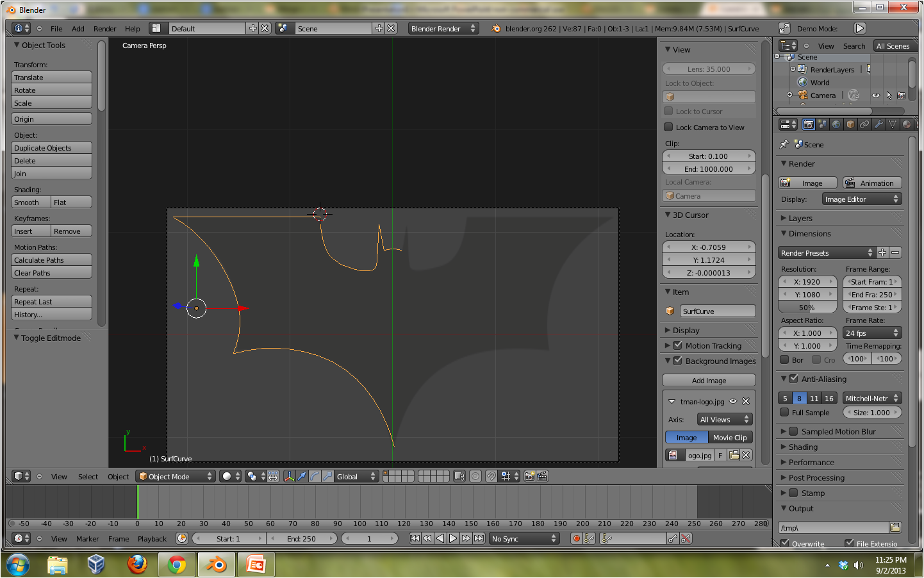The image size is (924, 578).
Task: Click Duplicate Objects button
Action: (51, 147)
